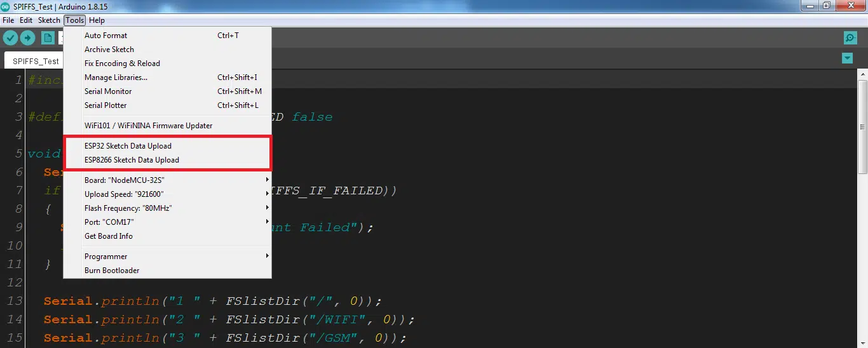Image resolution: width=868 pixels, height=348 pixels.
Task: Expand the Programmer submenu
Action: click(x=168, y=257)
